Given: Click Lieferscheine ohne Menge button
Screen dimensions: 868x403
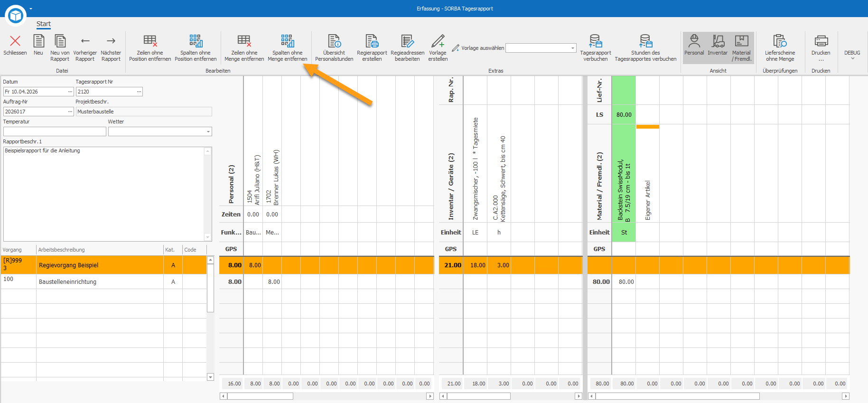Looking at the screenshot, I should pos(780,47).
